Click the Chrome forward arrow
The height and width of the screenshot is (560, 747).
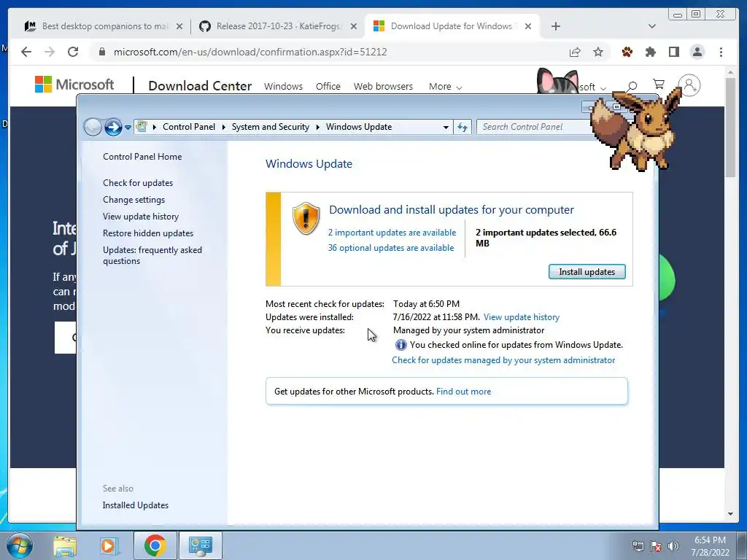[50, 52]
